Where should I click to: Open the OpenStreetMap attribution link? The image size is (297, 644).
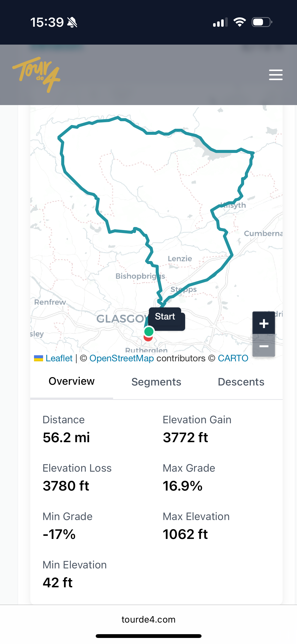[x=121, y=358]
